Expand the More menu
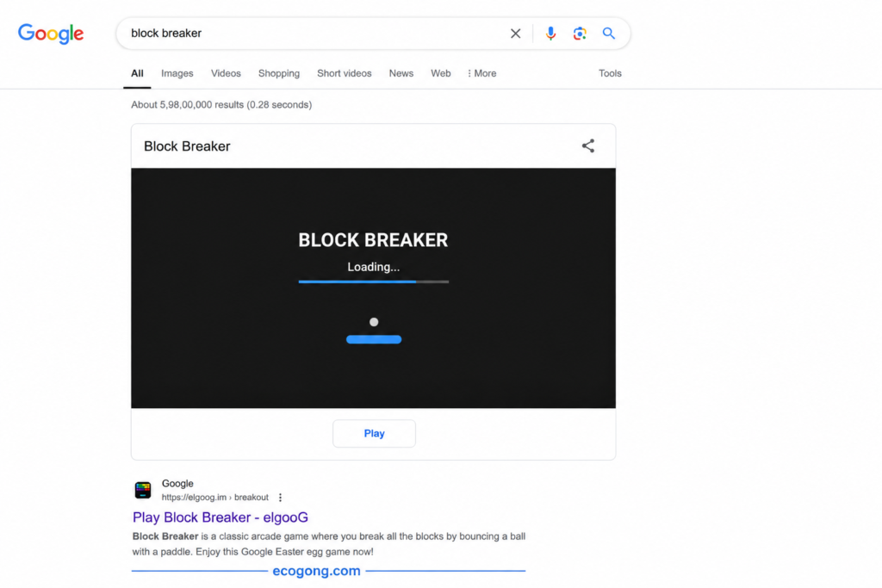882x588 pixels. coord(482,74)
